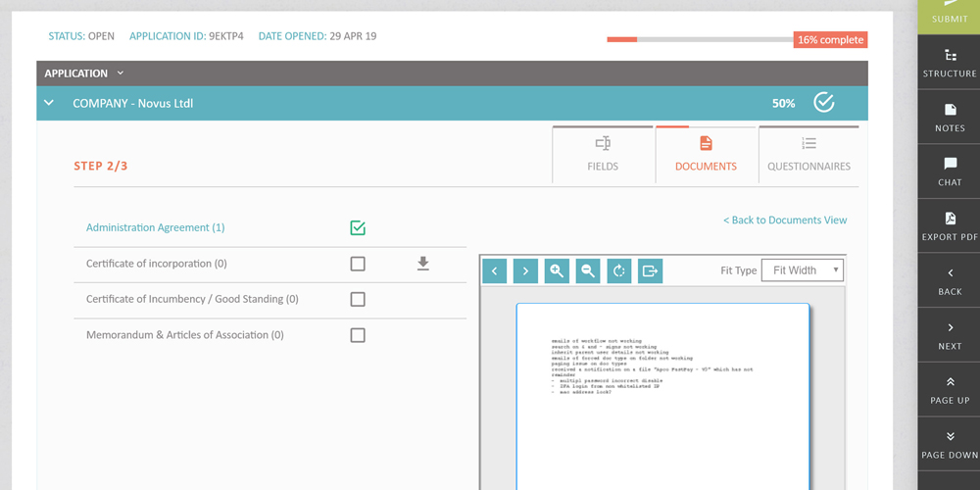Open the Notes panel in sidebar
The image size is (980, 490).
[x=949, y=117]
